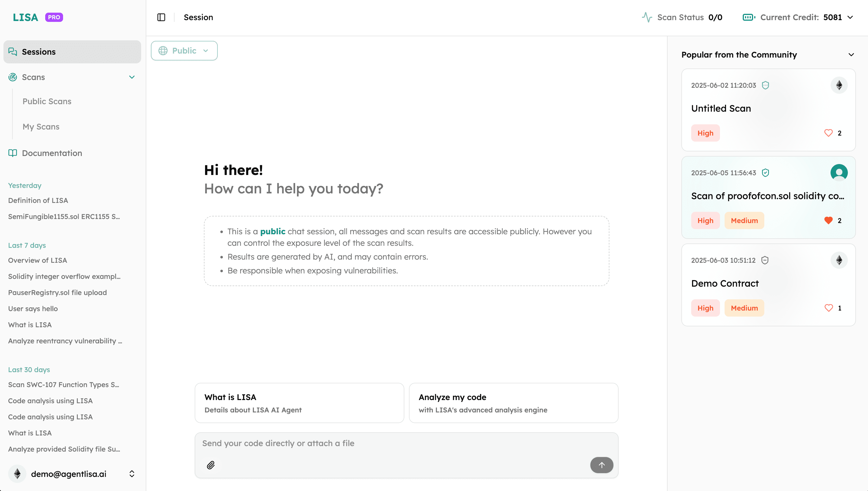
Task: Open 'Solidity integer overflow exampl...' session
Action: click(65, 277)
